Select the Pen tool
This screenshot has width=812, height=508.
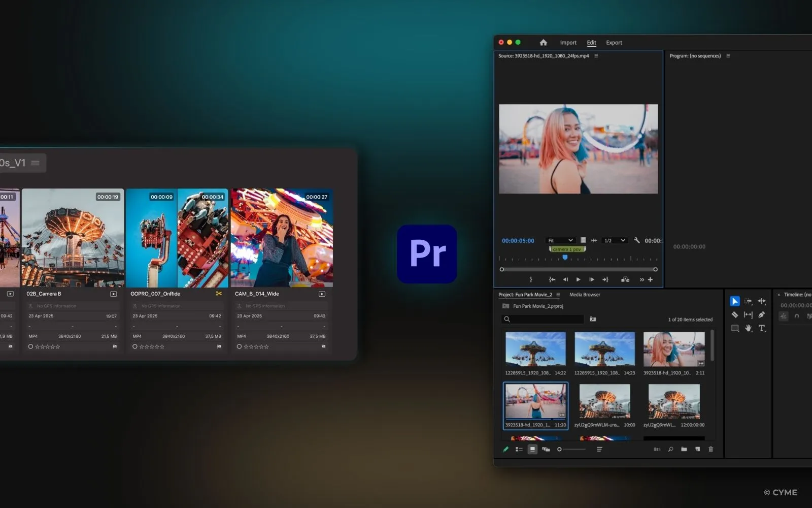coord(762,315)
